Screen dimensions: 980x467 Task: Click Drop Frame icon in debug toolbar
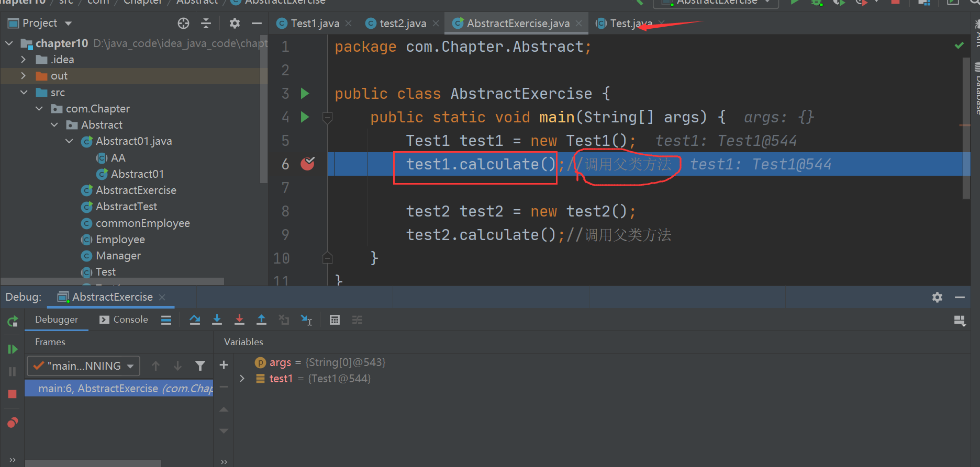(x=284, y=320)
